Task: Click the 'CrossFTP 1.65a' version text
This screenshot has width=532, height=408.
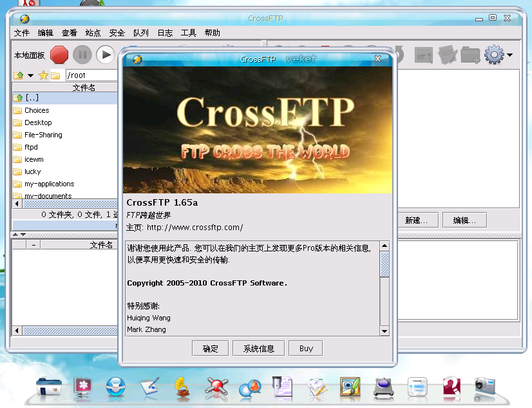Action: (162, 202)
